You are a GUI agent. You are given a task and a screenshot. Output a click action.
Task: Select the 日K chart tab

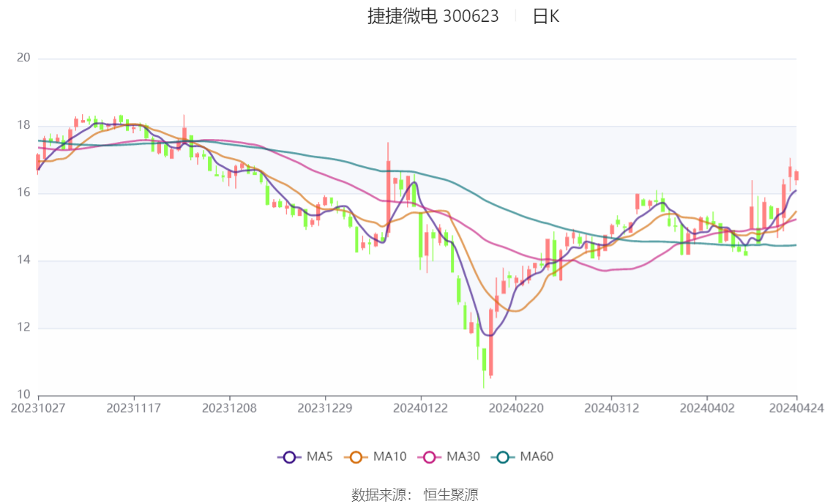[x=546, y=17]
